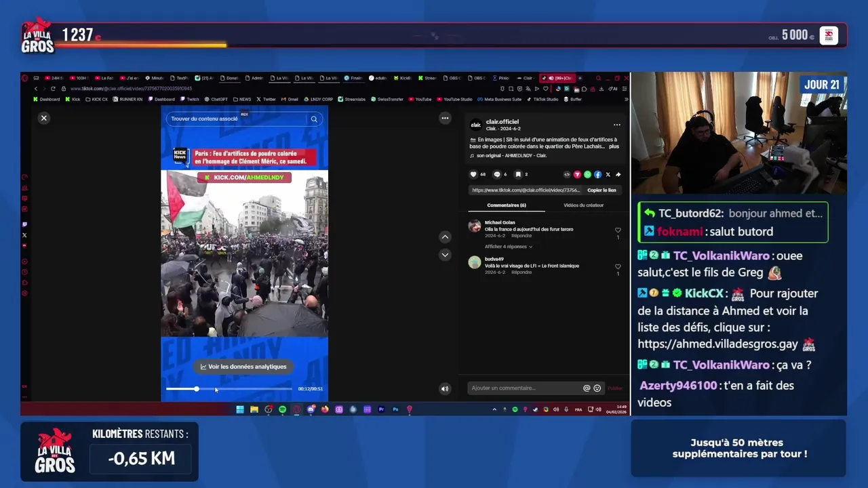The width and height of the screenshot is (868, 488).
Task: Open the Twitch bookmark
Action: click(x=190, y=99)
